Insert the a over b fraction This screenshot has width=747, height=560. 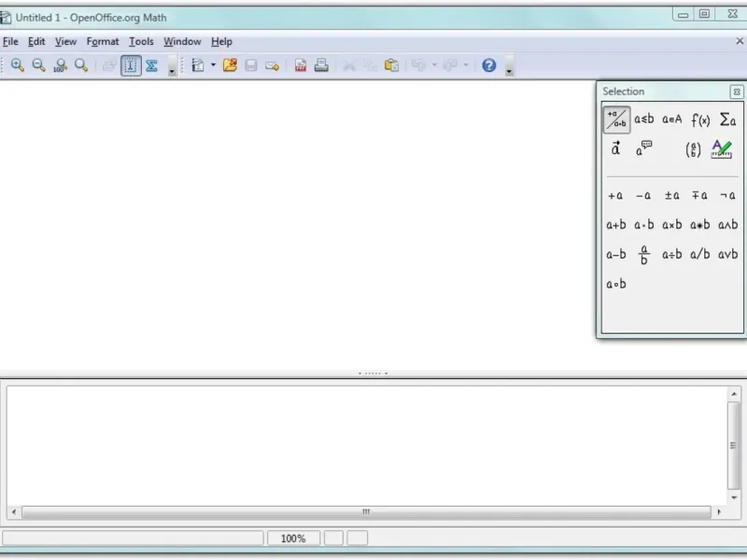[x=643, y=255]
